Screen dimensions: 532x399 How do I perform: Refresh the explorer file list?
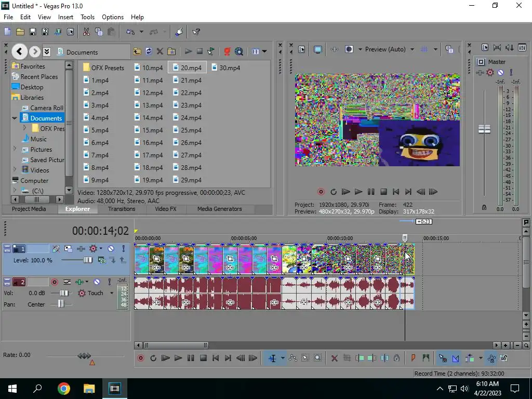point(149,51)
